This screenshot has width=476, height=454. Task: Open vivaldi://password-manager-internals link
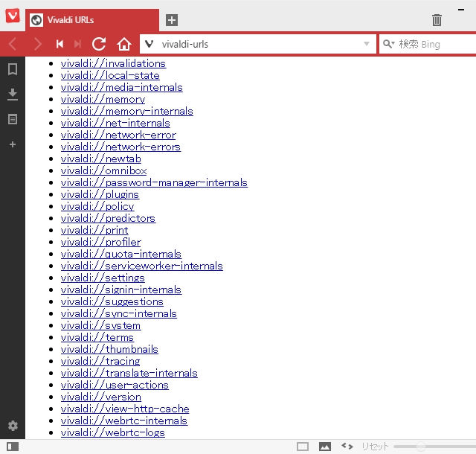[154, 182]
